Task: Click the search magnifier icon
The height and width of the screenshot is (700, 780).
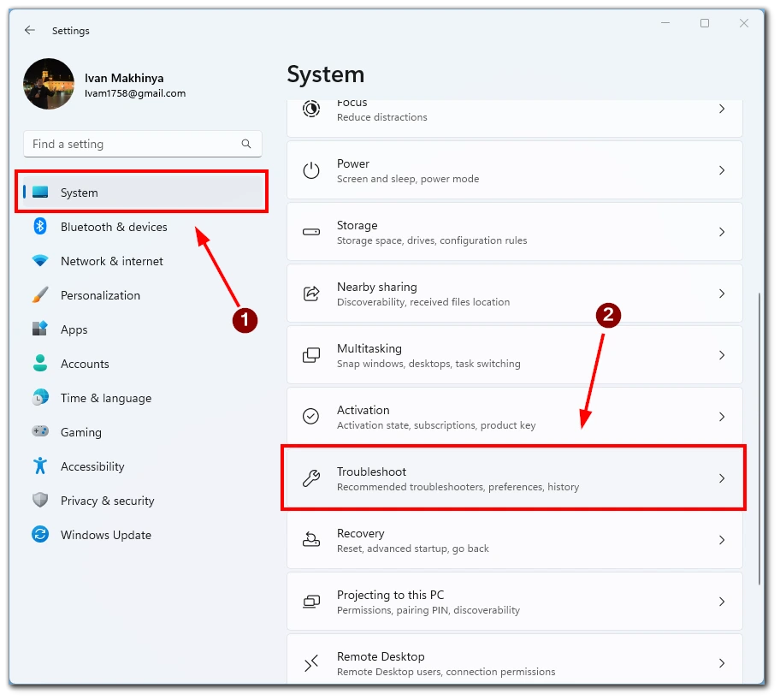Action: [x=245, y=144]
